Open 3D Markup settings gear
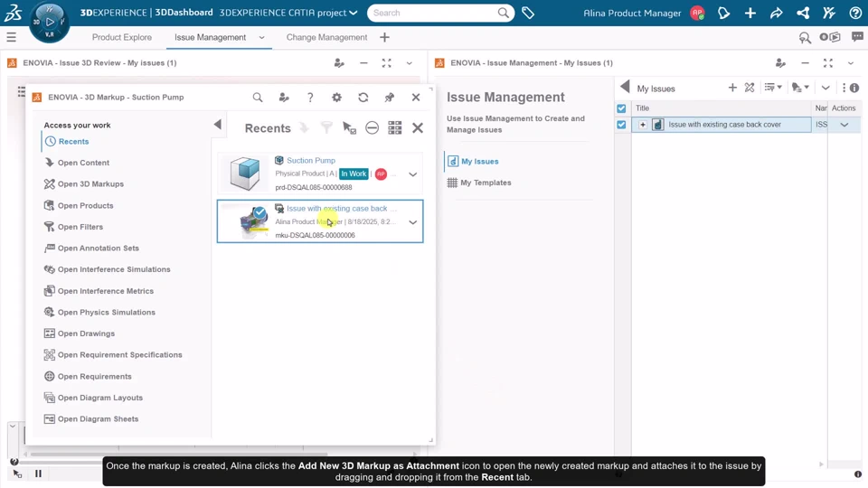868x488 pixels. 336,98
